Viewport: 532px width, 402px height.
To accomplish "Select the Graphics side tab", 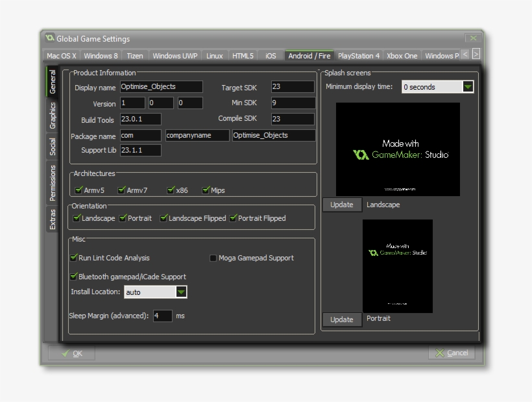I will click(53, 116).
